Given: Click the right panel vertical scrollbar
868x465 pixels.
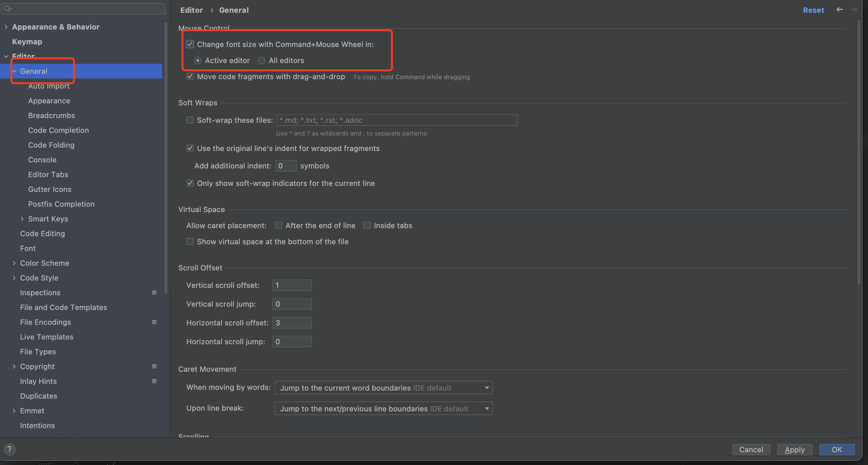Looking at the screenshot, I should click(x=859, y=152).
